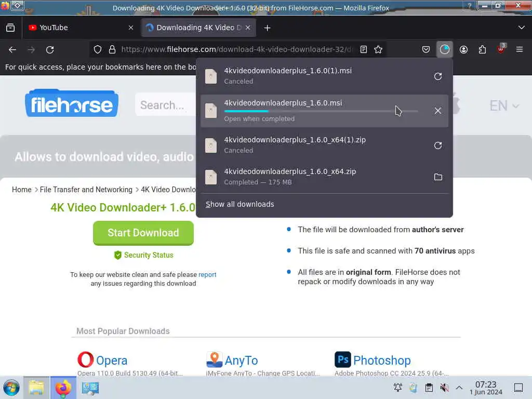532x399 pixels.
Task: Click the Photoshop Ps icon
Action: (x=343, y=360)
